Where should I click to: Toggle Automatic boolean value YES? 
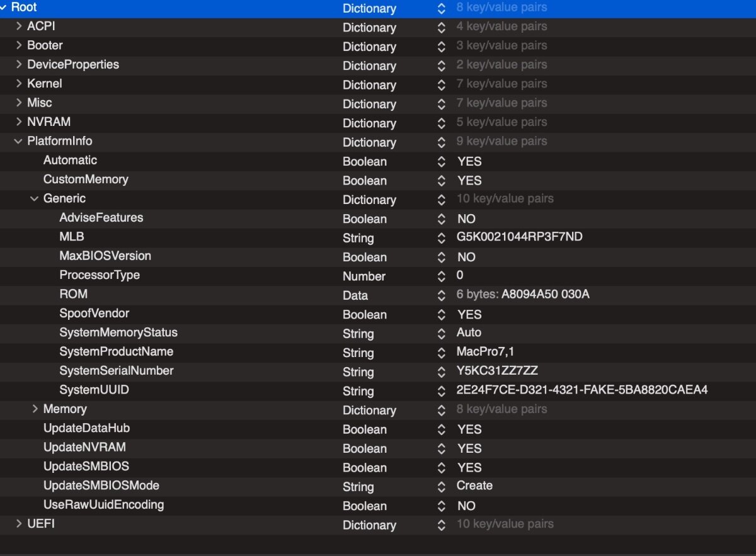coord(469,161)
